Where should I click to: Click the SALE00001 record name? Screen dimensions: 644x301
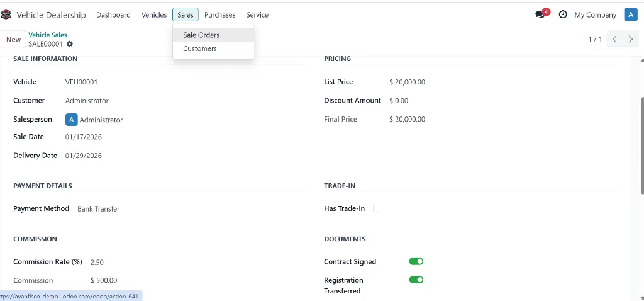45,44
